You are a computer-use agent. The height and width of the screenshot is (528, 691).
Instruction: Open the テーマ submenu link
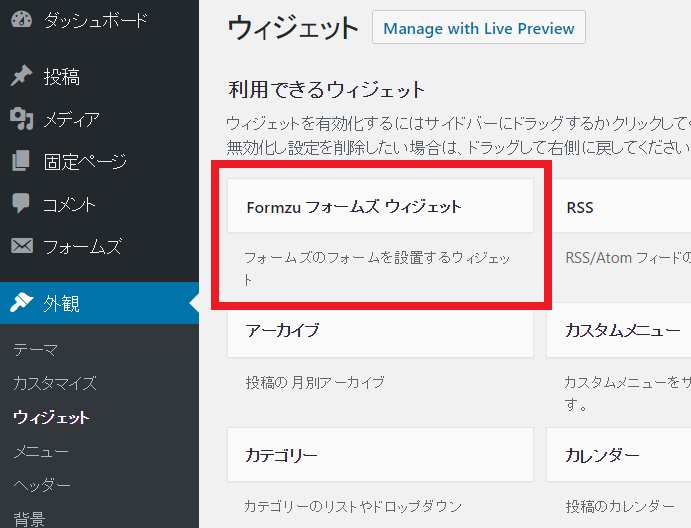35,350
